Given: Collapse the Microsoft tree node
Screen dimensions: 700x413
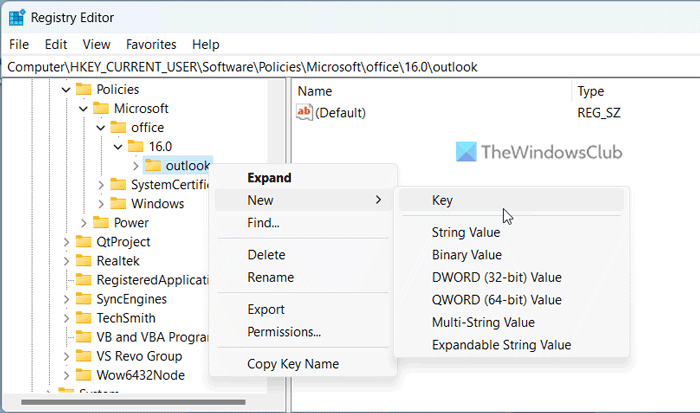Looking at the screenshot, I should 83,108.
